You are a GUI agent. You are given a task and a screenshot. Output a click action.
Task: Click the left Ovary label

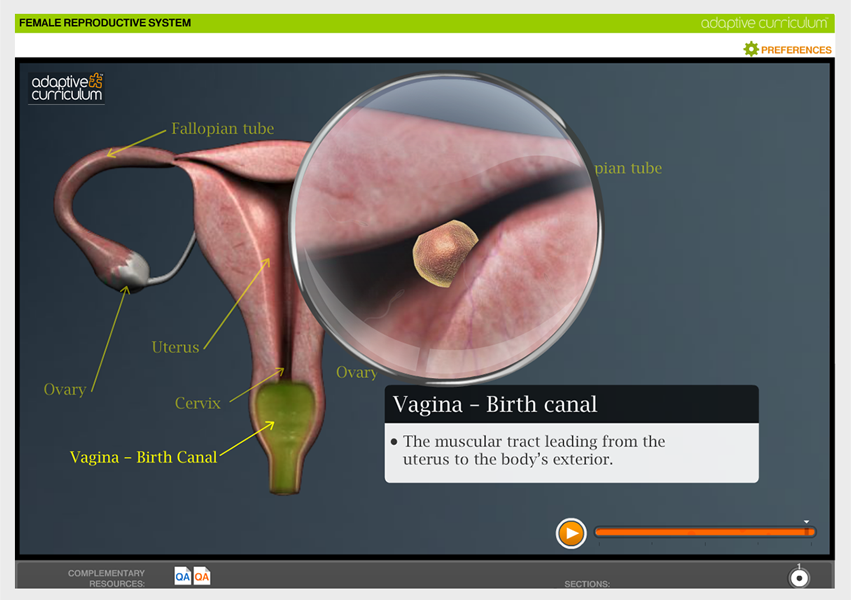[x=64, y=390]
